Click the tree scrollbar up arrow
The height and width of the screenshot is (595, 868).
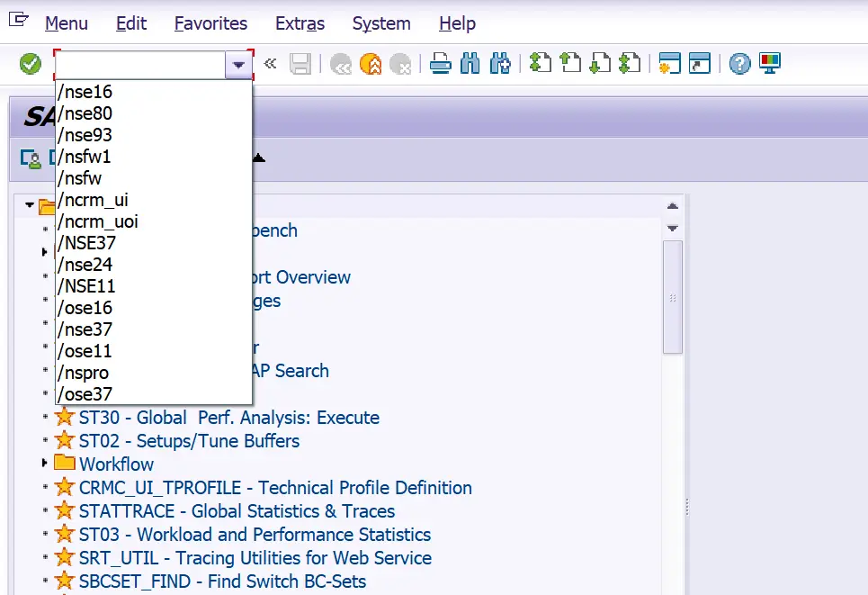coord(673,206)
